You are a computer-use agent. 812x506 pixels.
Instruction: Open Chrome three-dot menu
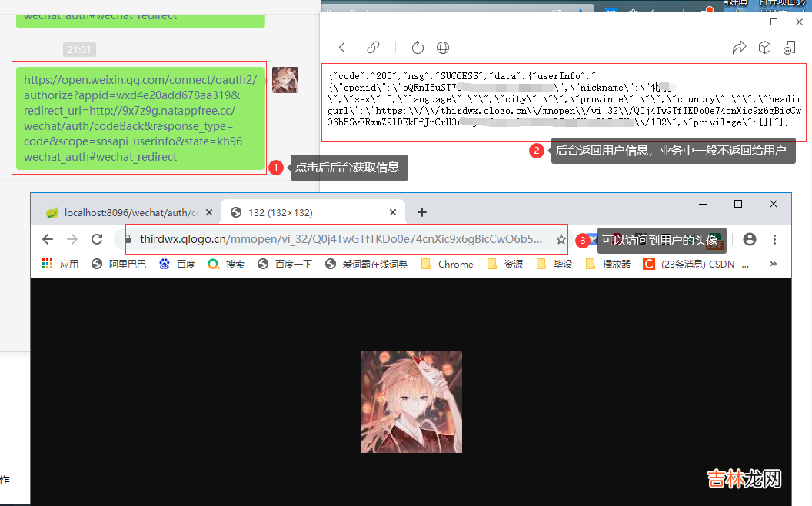(x=775, y=239)
